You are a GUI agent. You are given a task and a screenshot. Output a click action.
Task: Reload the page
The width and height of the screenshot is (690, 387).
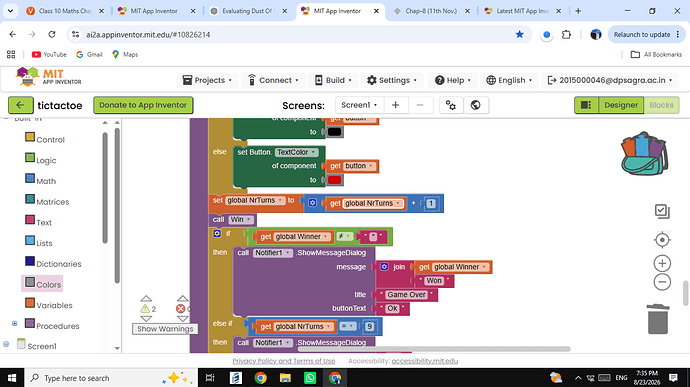pyautogui.click(x=51, y=34)
